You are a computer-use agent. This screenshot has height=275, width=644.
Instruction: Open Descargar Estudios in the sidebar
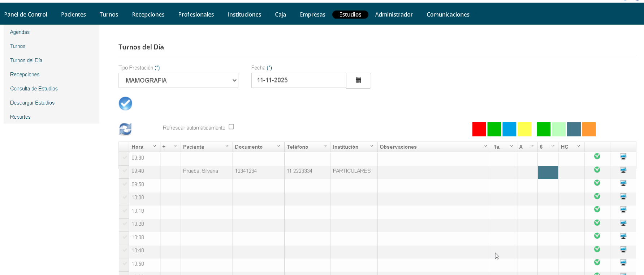pos(33,103)
